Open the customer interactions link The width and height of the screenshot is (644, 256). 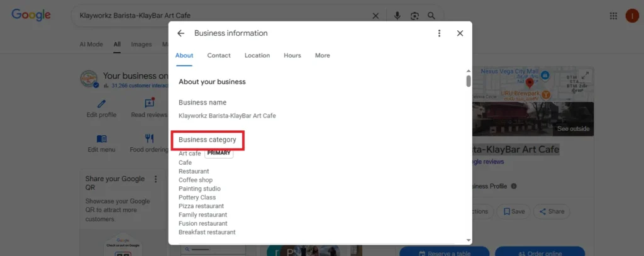click(140, 86)
